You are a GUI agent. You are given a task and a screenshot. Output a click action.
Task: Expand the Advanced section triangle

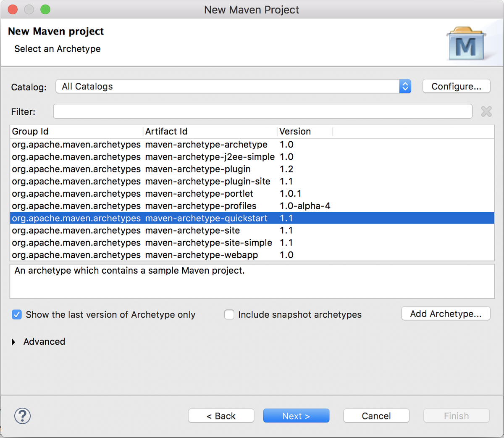point(13,342)
